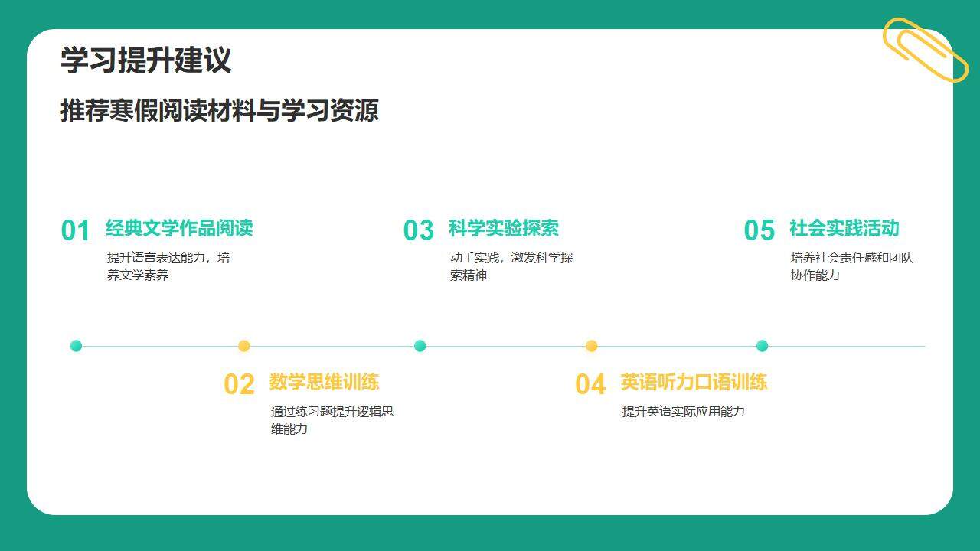Image resolution: width=980 pixels, height=551 pixels.
Task: Select subtitle 推荐寒假阅读材料与学习资源
Action: [x=220, y=111]
